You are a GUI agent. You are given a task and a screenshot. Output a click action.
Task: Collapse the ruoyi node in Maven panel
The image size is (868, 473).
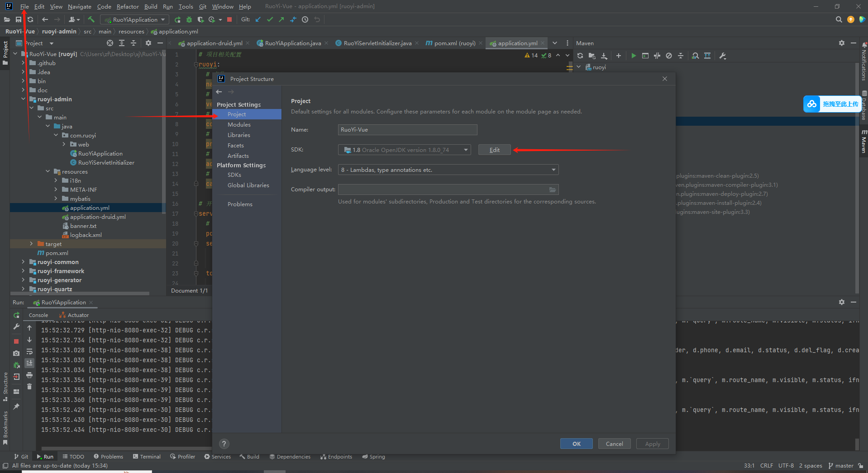click(x=579, y=67)
